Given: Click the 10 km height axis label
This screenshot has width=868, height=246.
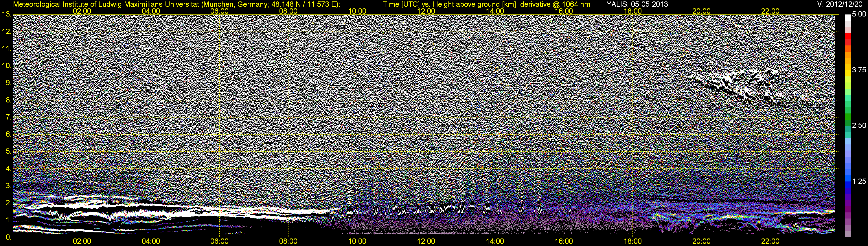Looking at the screenshot, I should pyautogui.click(x=6, y=66).
